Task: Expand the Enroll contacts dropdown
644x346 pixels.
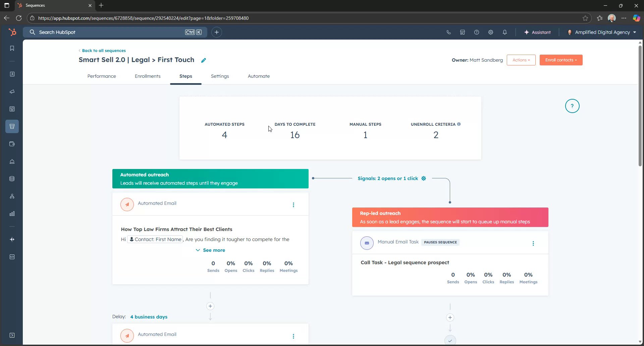Action: coord(561,60)
